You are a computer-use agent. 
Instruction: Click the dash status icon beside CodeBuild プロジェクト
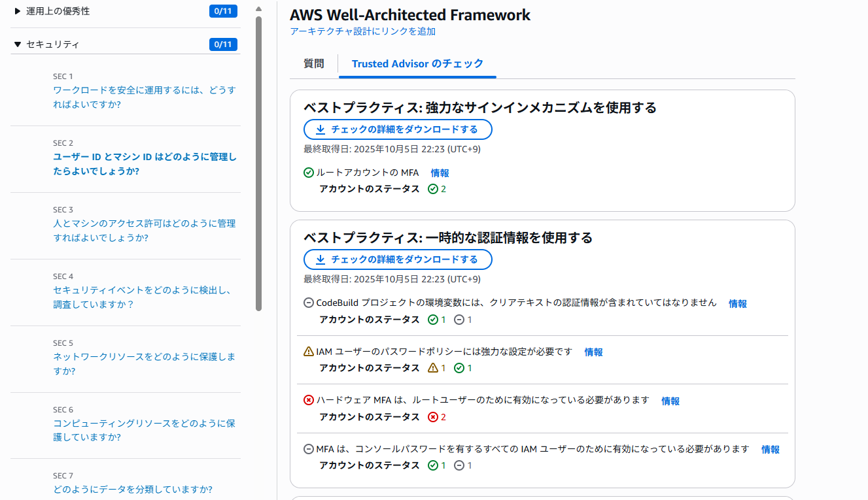click(x=309, y=303)
